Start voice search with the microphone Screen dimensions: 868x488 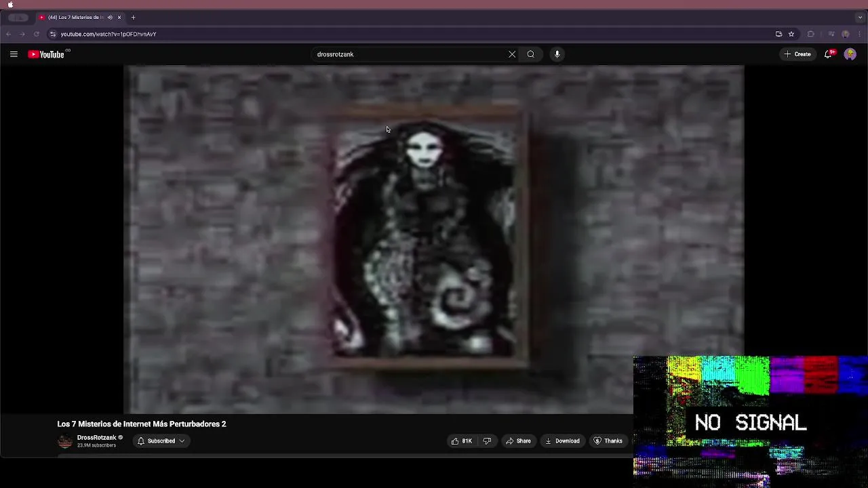[x=557, y=54]
